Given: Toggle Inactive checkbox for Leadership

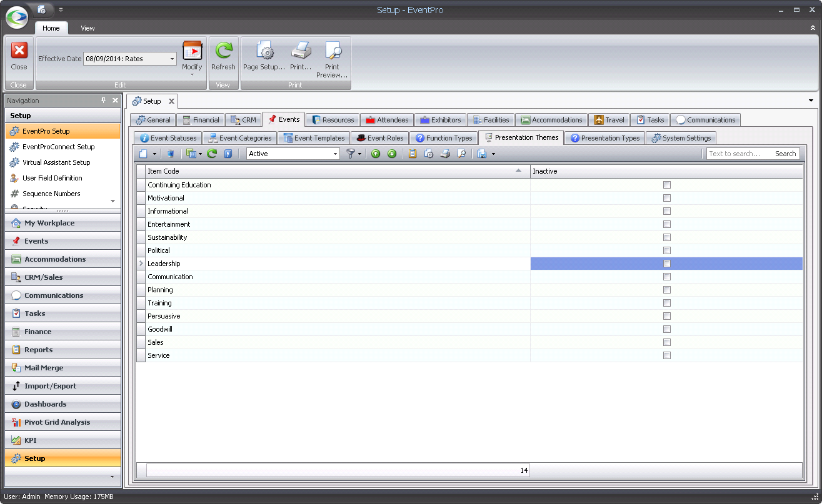Looking at the screenshot, I should click(x=667, y=264).
